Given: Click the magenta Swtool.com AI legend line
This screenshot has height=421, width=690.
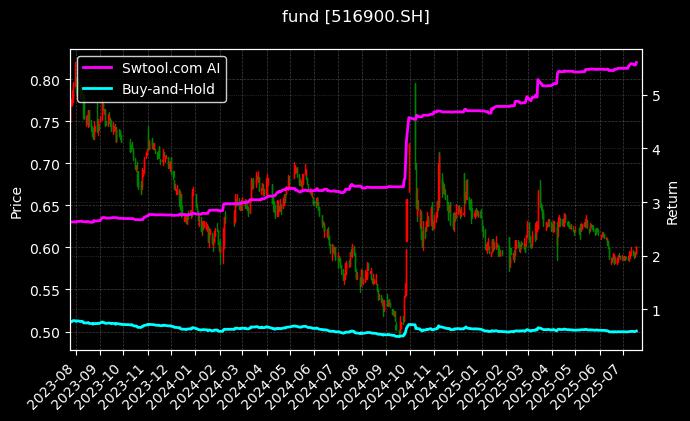Looking at the screenshot, I should pyautogui.click(x=101, y=68).
